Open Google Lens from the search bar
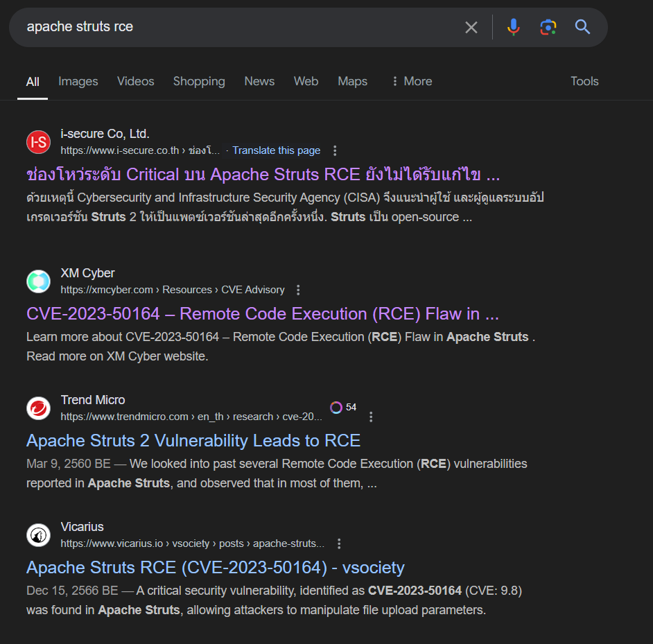 [548, 27]
